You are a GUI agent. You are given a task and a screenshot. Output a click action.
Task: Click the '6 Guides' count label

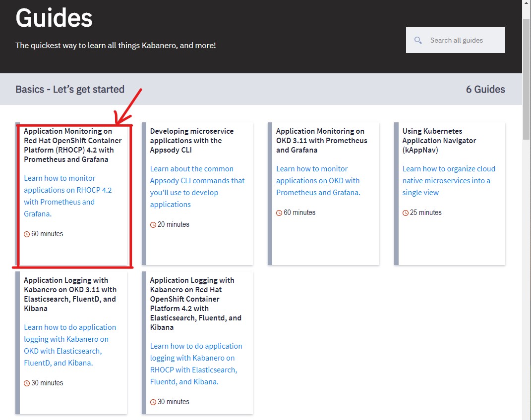pyautogui.click(x=485, y=89)
